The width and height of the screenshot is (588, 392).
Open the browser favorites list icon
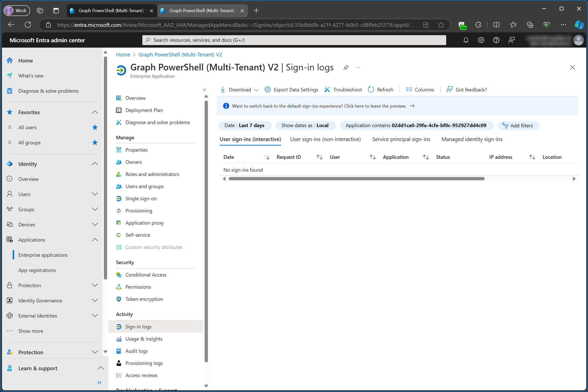513,25
